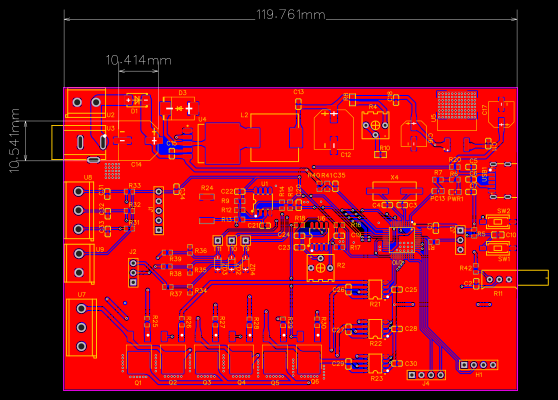Select potentiometer R2 footprint
The image size is (558, 400).
tap(321, 268)
